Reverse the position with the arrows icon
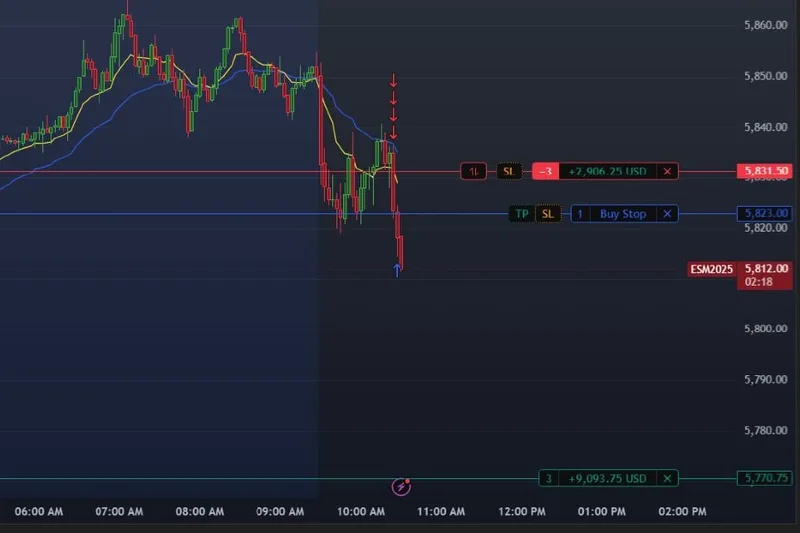 click(x=473, y=171)
